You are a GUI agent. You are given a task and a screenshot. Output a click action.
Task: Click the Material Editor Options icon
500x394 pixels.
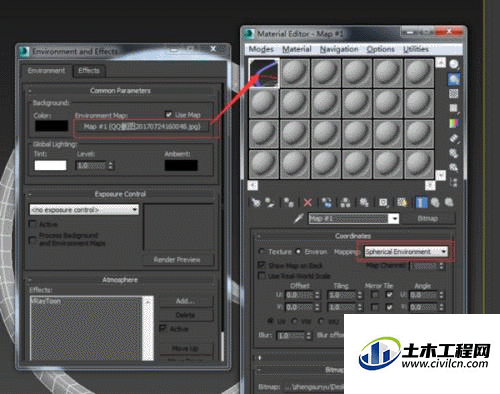pos(454,153)
